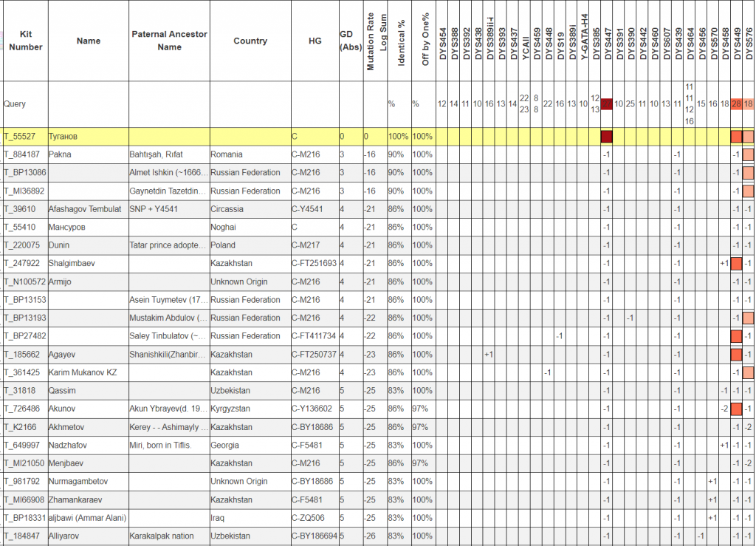Screen dimensions: 756x546
Task: Click kit number T_39610
Action: pos(20,209)
